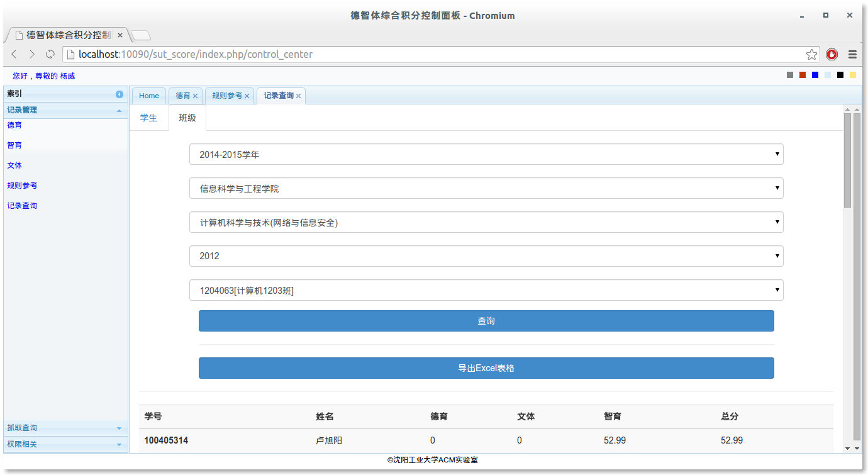Click the 查询 query button

(x=486, y=321)
